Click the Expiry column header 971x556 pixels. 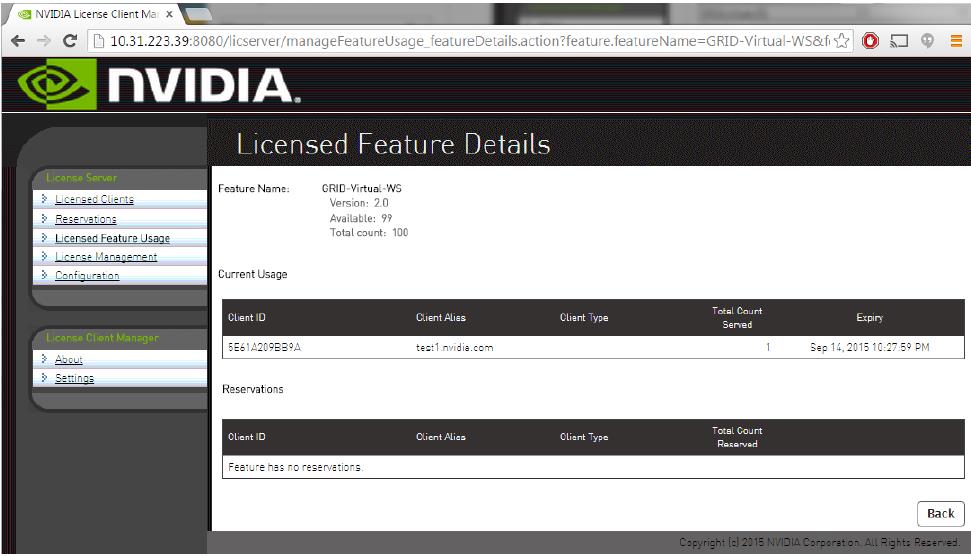pos(869,318)
